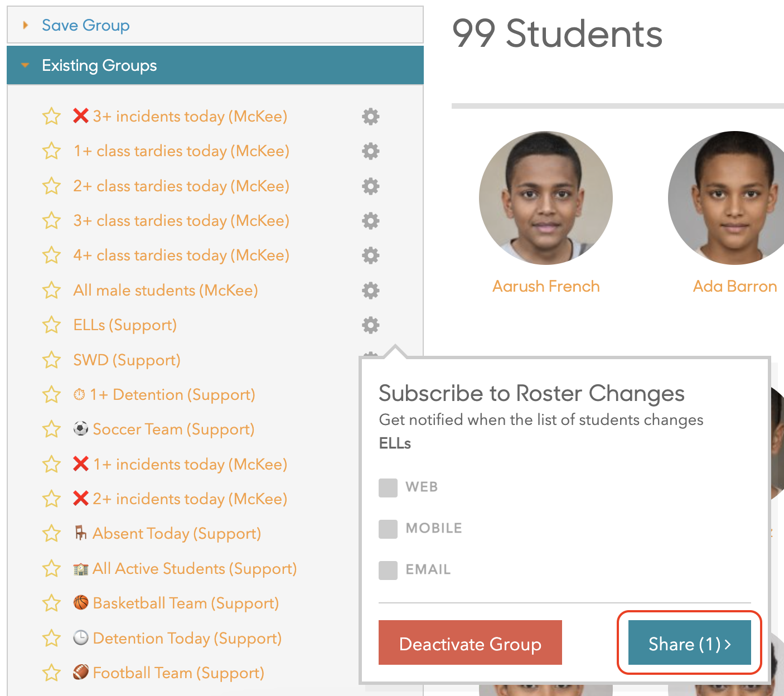Favorite the Soccer Team (Support) group

coord(52,429)
